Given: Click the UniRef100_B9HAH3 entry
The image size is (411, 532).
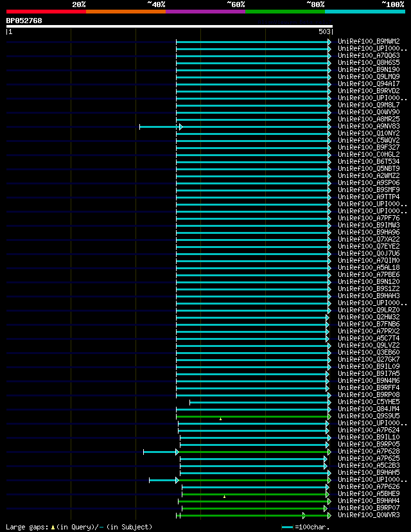Looking at the screenshot, I should 369,296.
